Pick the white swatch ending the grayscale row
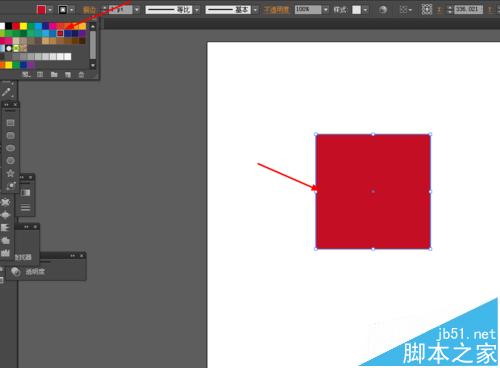500x368 pixels. 68,56
